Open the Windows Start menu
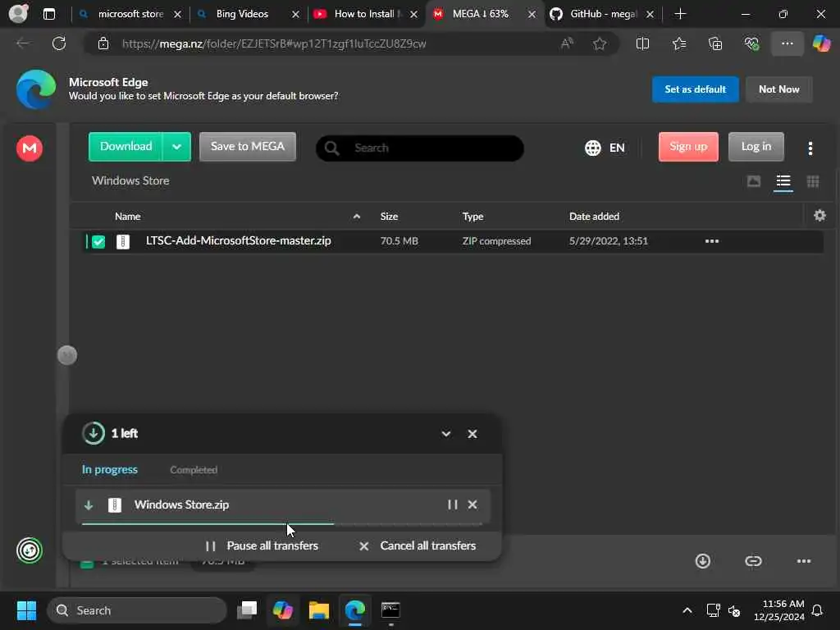This screenshot has width=840, height=630. click(x=26, y=610)
